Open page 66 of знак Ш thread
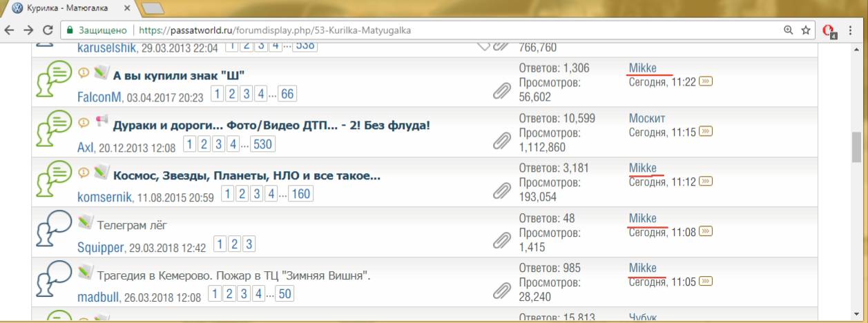This screenshot has width=868, height=323. pos(288,95)
